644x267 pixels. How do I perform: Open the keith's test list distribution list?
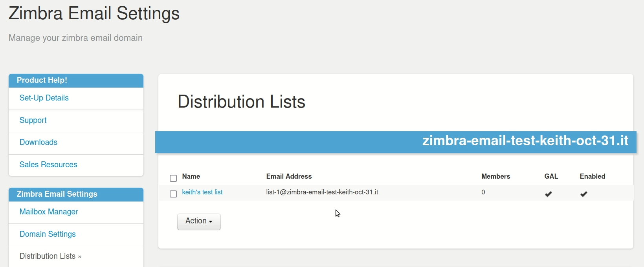[x=202, y=192]
